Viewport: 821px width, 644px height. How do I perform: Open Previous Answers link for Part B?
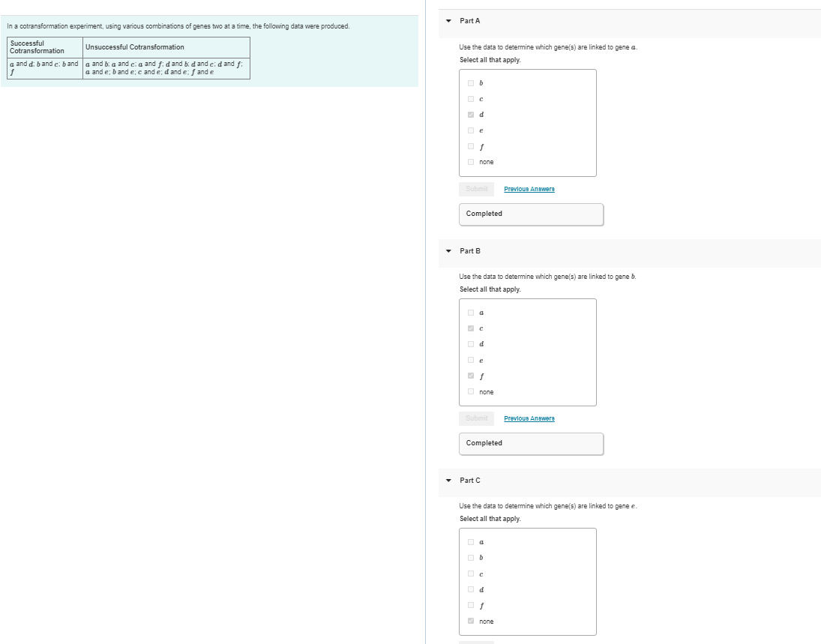(529, 418)
